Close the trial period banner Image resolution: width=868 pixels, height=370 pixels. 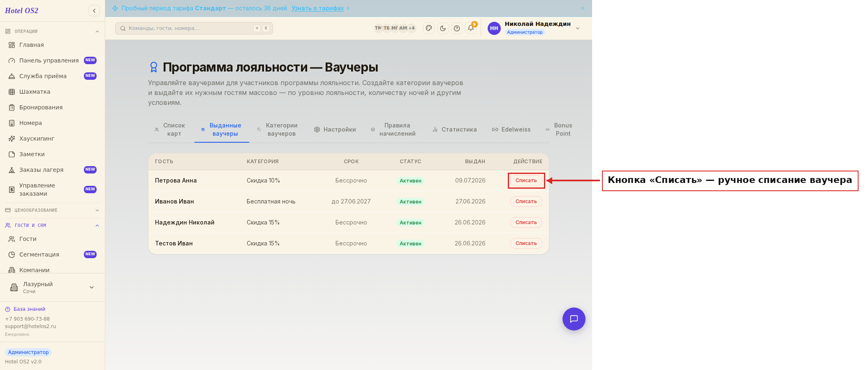pyautogui.click(x=583, y=8)
